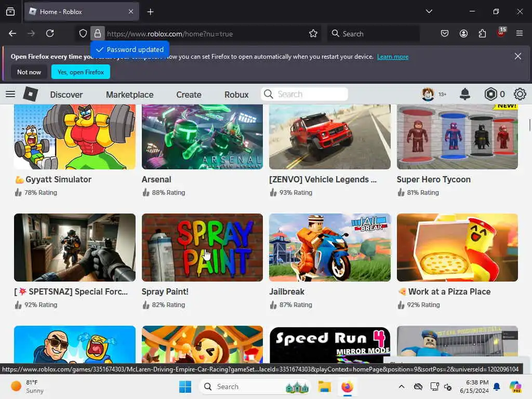The image size is (532, 399).
Task: Click the Firefox toolbar search box
Action: coord(373,34)
